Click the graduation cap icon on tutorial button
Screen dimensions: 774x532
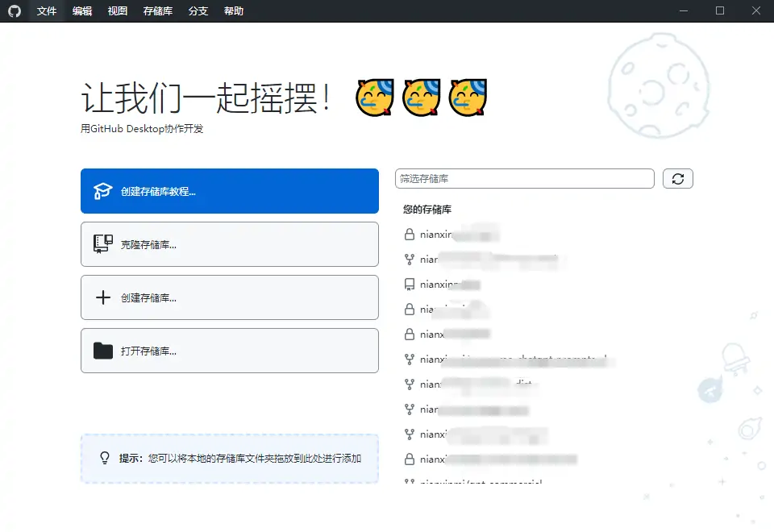pyautogui.click(x=102, y=190)
